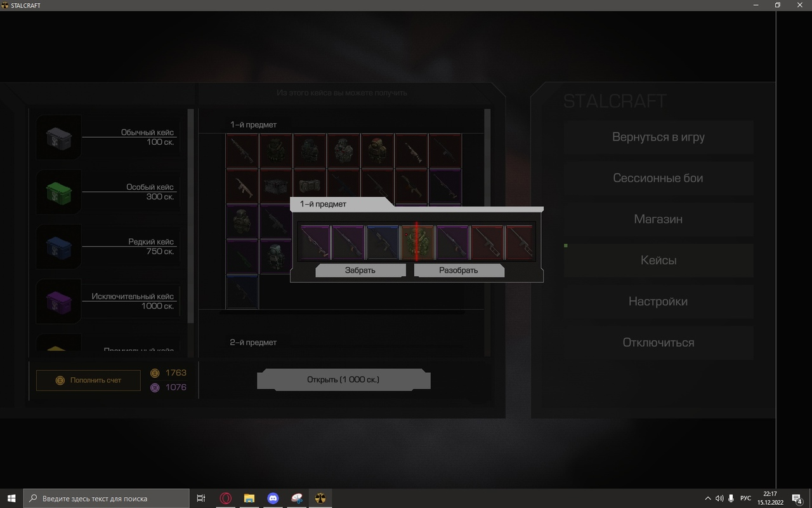Image resolution: width=812 pixels, height=508 pixels.
Task: Open Сессионные бои menu item
Action: (x=658, y=178)
